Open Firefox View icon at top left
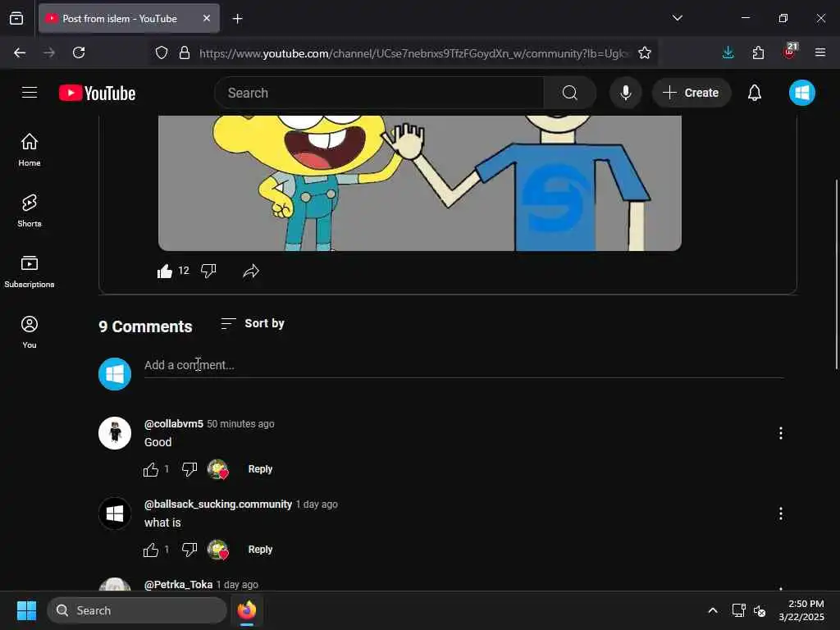This screenshot has width=840, height=630. pos(16,18)
